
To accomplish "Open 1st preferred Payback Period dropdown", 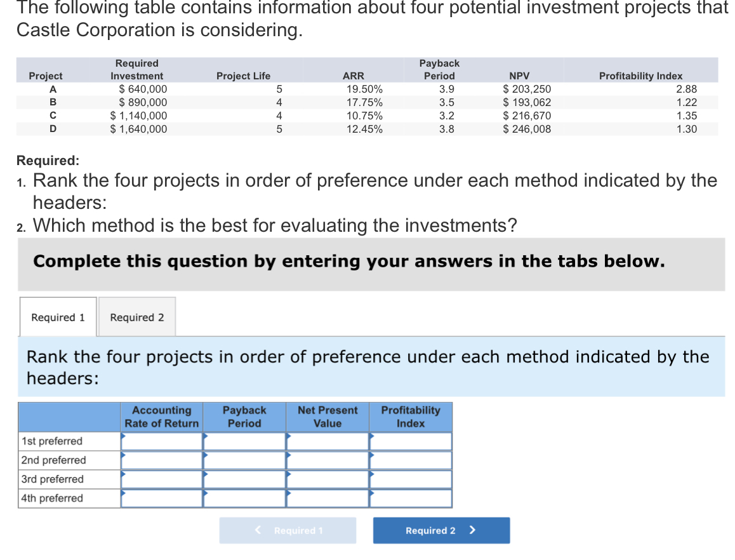I will point(244,441).
